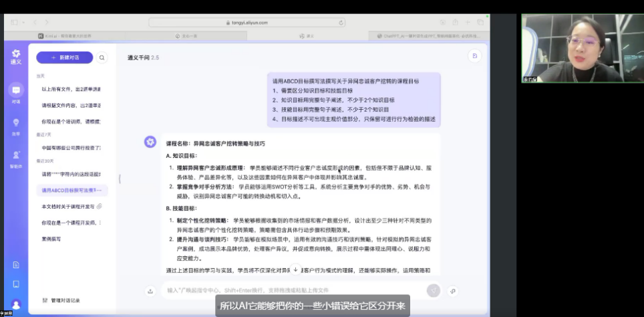Switch to 通义 browser tab
644x317 pixels.
[307, 35]
